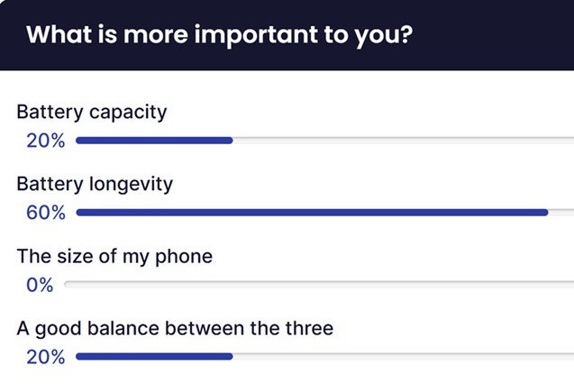Click the 60% value under Battery longevity

click(46, 213)
